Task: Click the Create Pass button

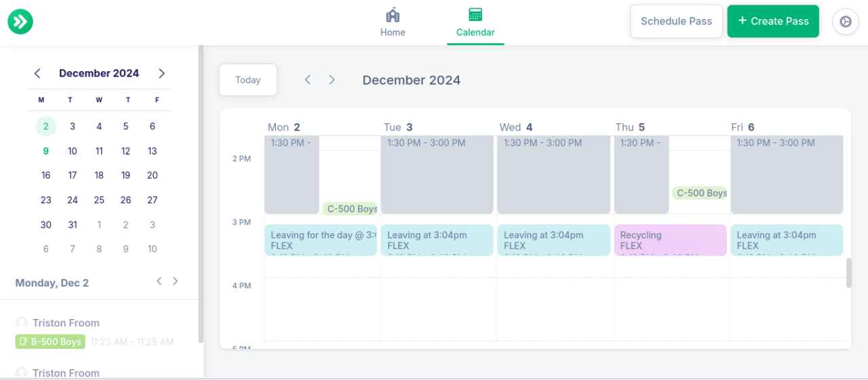Action: click(x=773, y=22)
